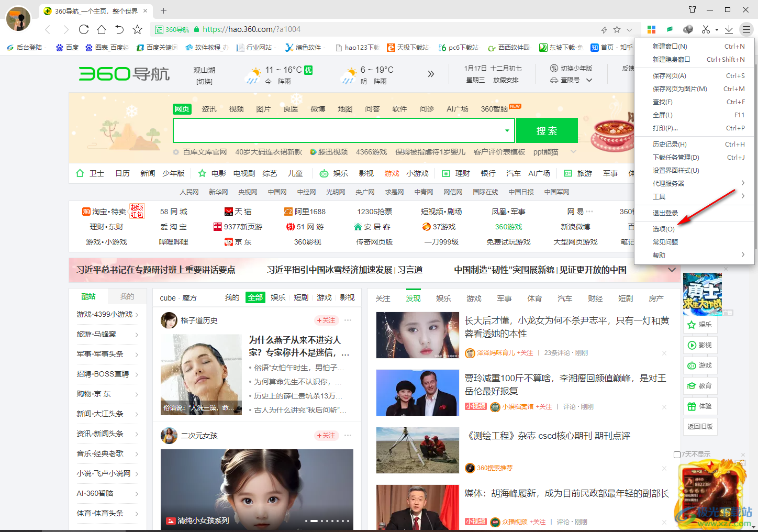Click the 娱乐 star sidebar button

coord(700,325)
